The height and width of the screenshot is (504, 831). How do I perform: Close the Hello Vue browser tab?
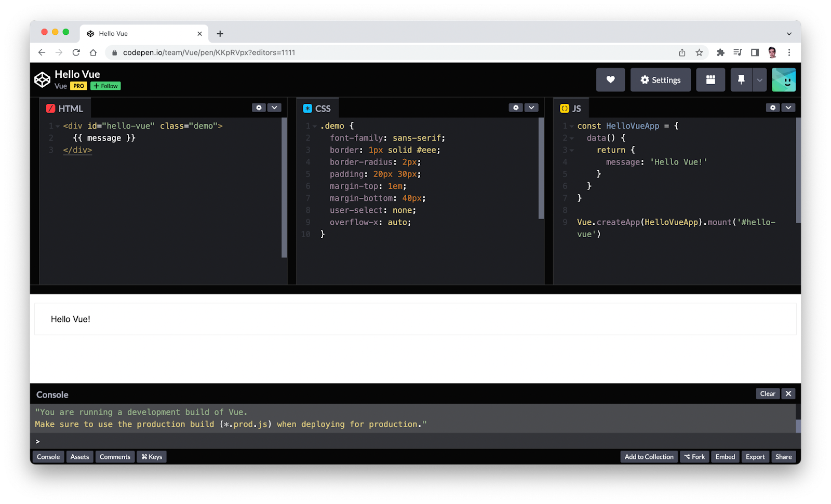(199, 34)
